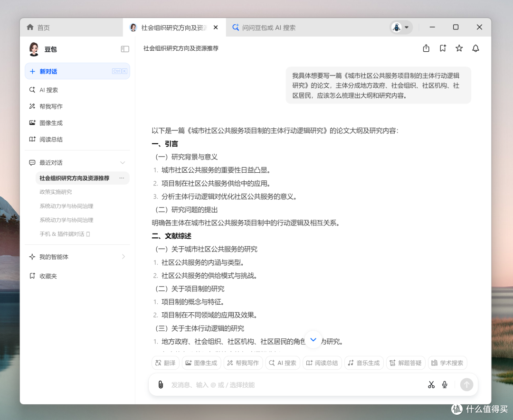Click the heading 一、引言
Viewport: 513px width, 420px height.
pos(165,144)
